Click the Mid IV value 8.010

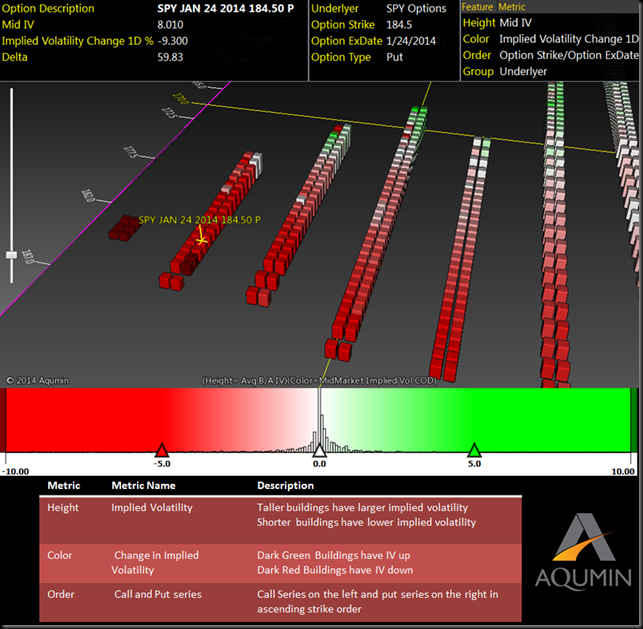coord(170,25)
